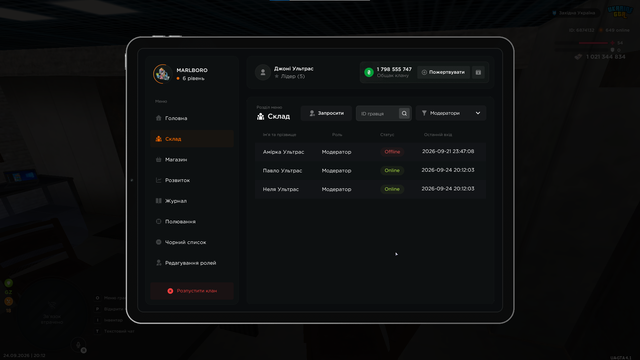Click the Склад heading icon
This screenshot has width=640, height=360.
point(260,117)
